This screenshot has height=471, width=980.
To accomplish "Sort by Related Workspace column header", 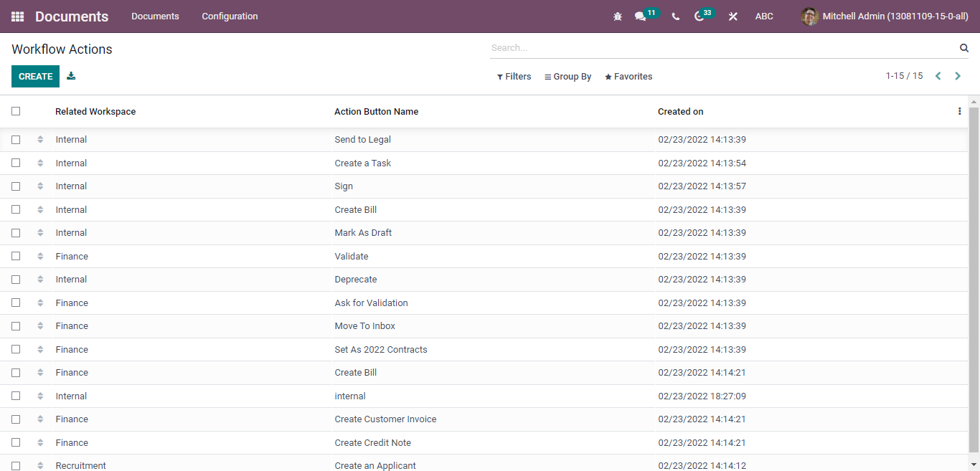I will coord(95,112).
